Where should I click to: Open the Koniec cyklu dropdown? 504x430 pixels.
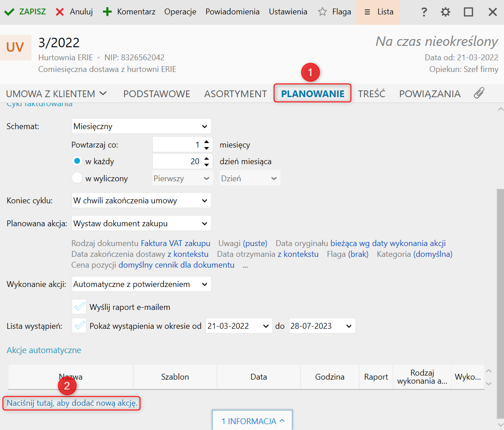142,201
